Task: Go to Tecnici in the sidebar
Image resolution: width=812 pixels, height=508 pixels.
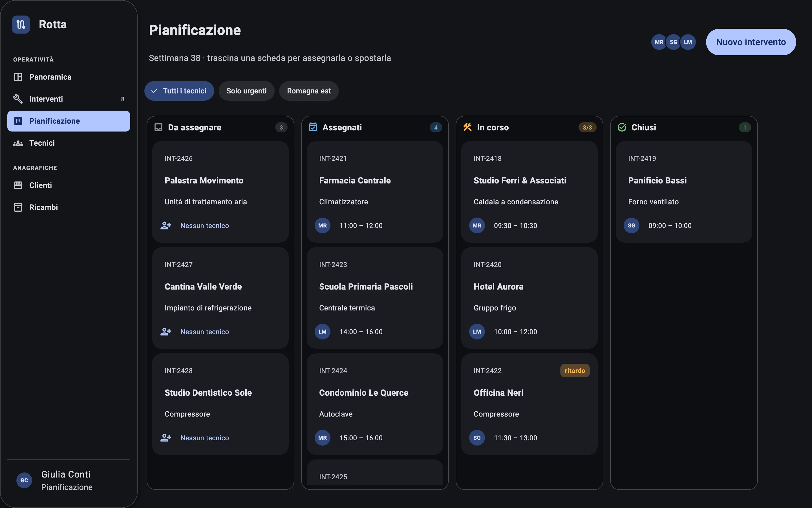Action: (69, 143)
